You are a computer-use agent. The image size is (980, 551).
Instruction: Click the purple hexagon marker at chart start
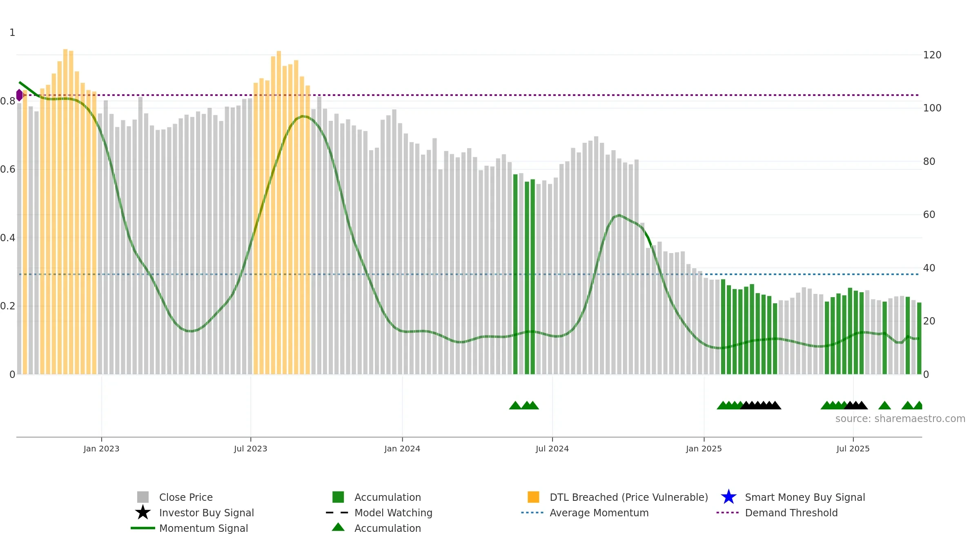(x=19, y=95)
